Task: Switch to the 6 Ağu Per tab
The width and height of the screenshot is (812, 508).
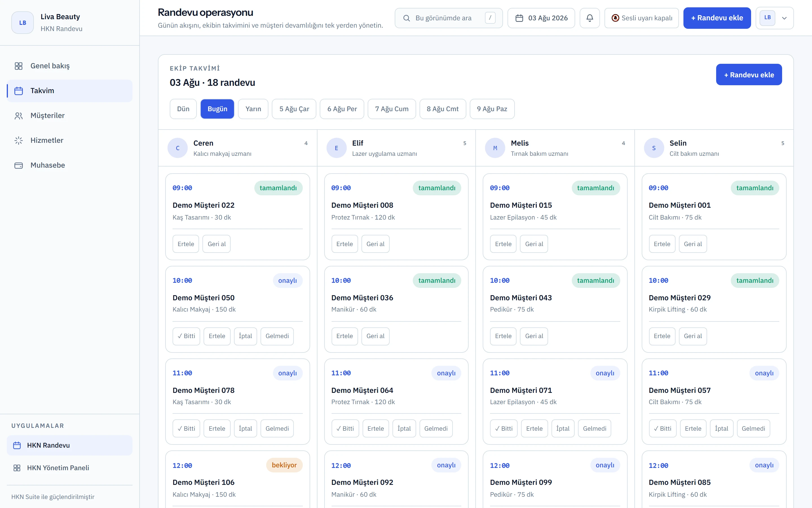Action: coord(342,109)
